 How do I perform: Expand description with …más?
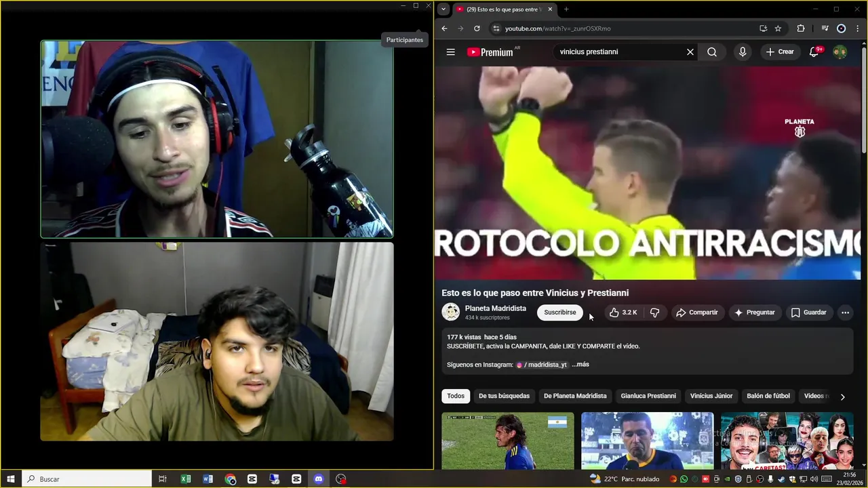tap(580, 365)
